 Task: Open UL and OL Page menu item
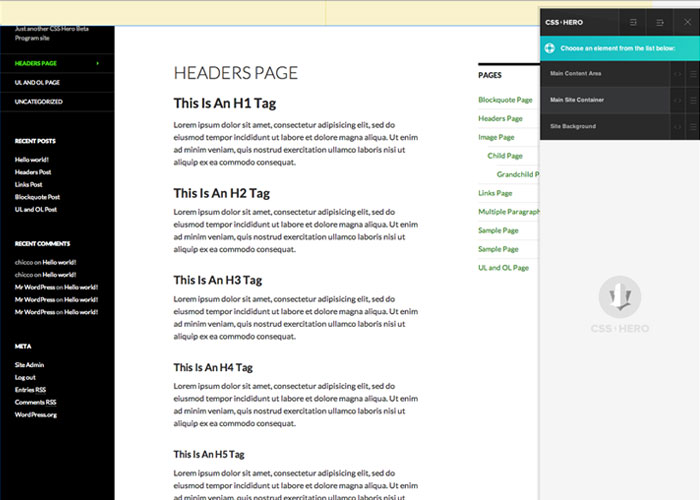[x=37, y=83]
